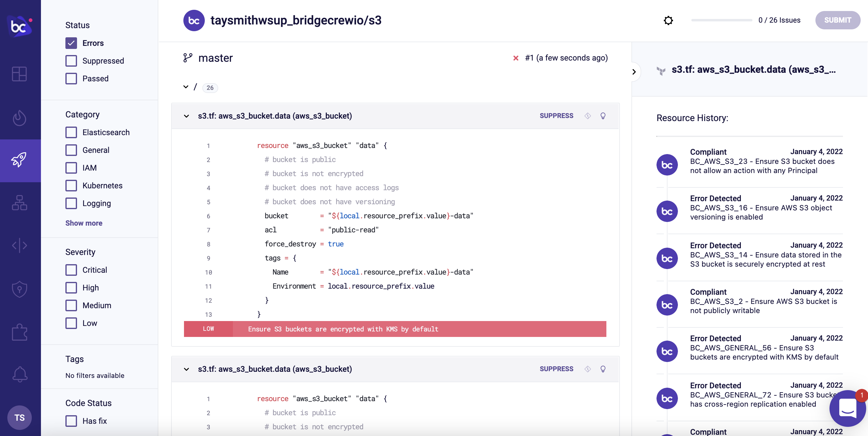
Task: Click Show more under Category filters
Action: (84, 223)
